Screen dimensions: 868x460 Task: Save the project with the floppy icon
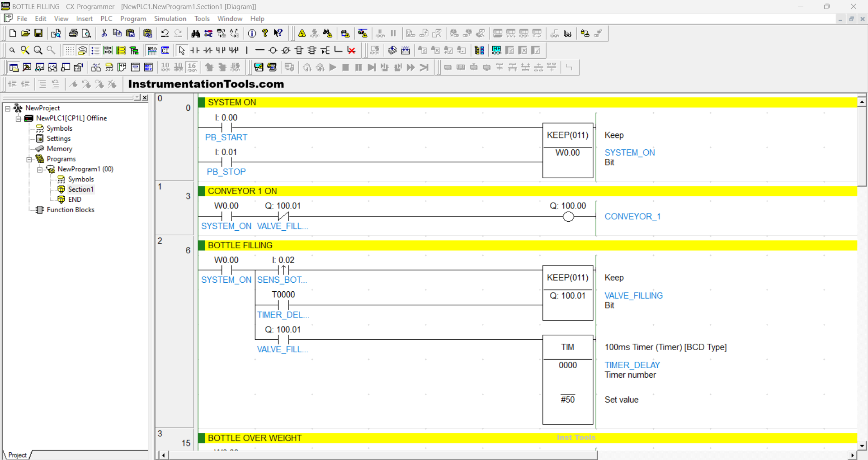click(x=38, y=33)
